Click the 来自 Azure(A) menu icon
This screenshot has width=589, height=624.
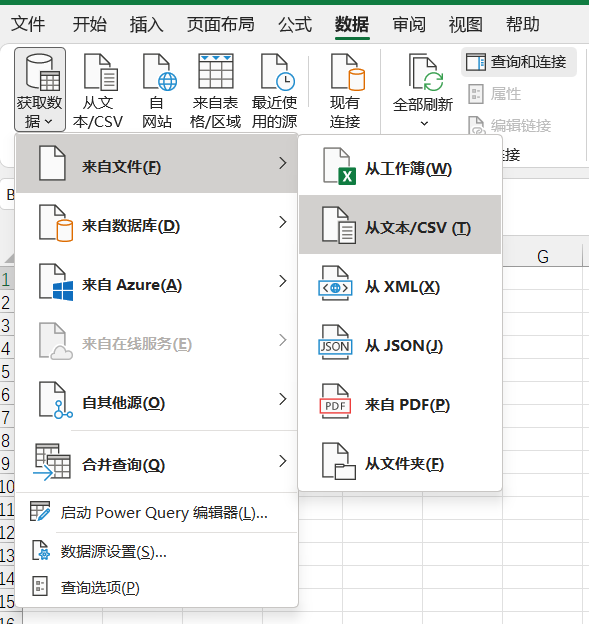click(56, 282)
